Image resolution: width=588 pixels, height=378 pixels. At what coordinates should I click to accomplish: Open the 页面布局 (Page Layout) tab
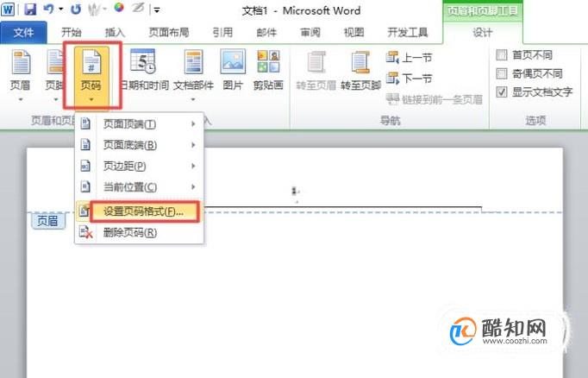click(169, 33)
